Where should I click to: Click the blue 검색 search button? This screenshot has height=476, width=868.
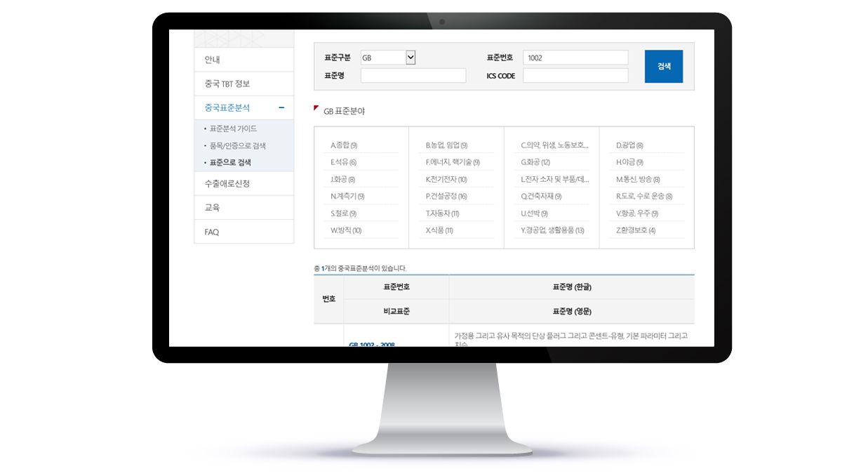pos(663,67)
